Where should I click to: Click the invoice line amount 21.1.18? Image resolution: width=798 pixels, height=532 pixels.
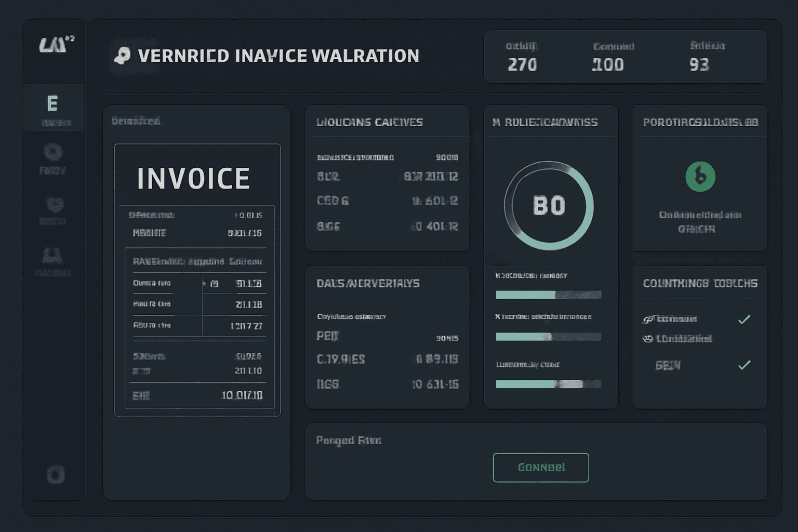click(249, 304)
